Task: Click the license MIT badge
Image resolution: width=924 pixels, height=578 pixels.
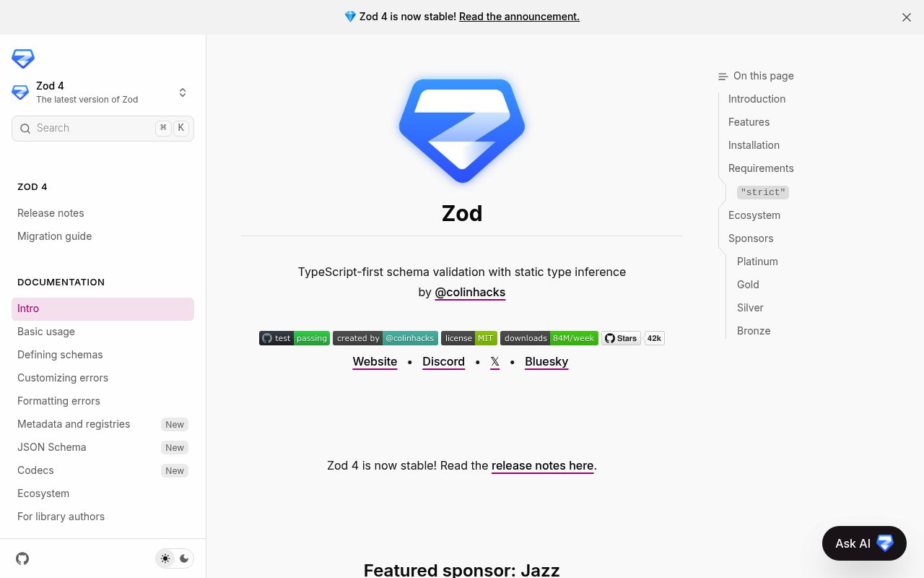Action: click(x=469, y=338)
